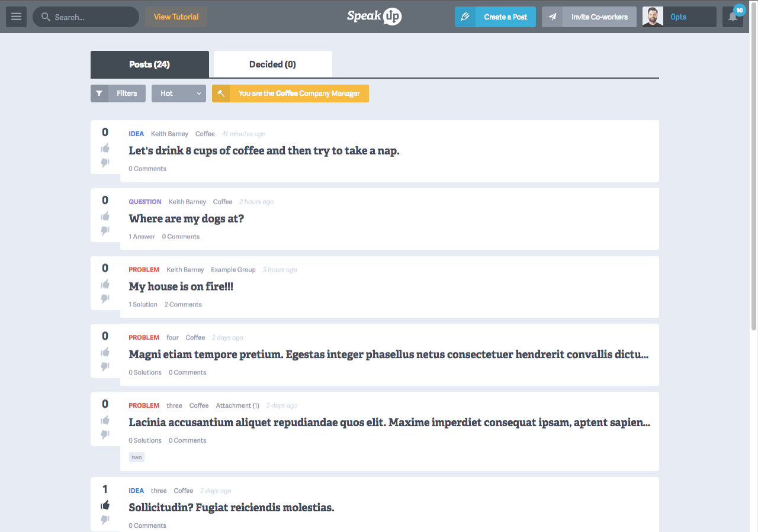
Task: Click the Search input field
Action: tap(89, 17)
